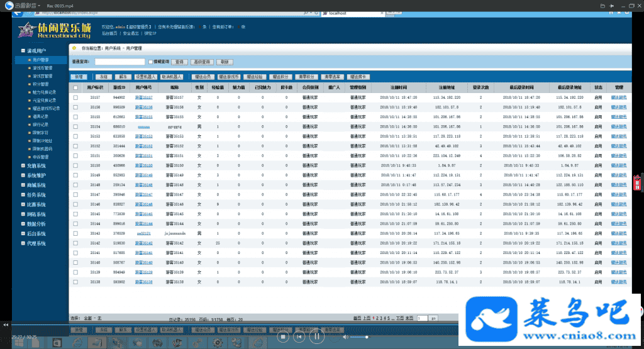Enable the 模糊查询 checkbox
The width and height of the screenshot is (644, 349).
click(150, 62)
